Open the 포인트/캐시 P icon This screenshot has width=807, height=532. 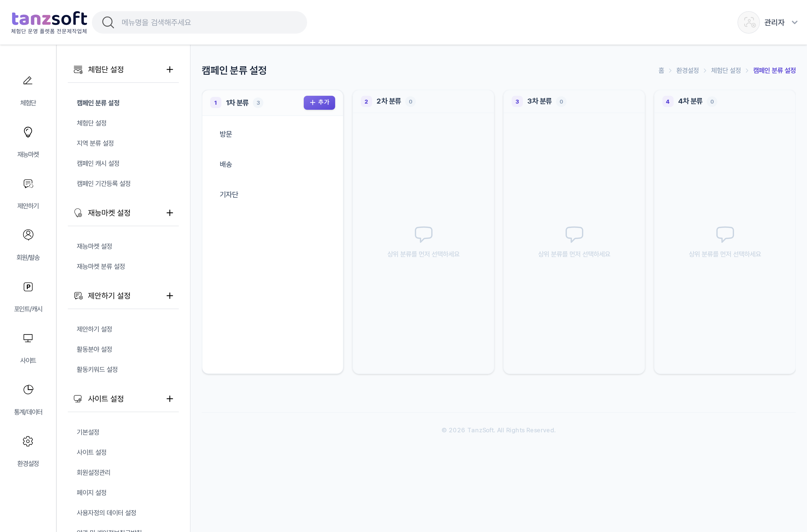point(28,287)
